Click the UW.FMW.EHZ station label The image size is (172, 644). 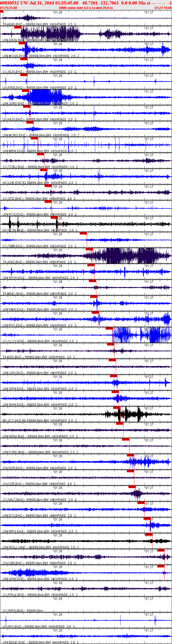tap(13, 310)
